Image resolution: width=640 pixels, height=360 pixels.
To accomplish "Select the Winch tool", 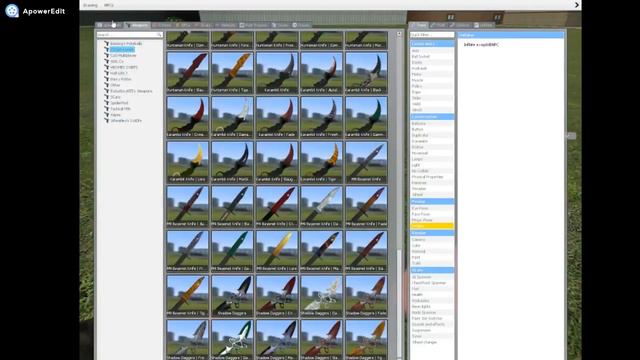I will (x=432, y=110).
